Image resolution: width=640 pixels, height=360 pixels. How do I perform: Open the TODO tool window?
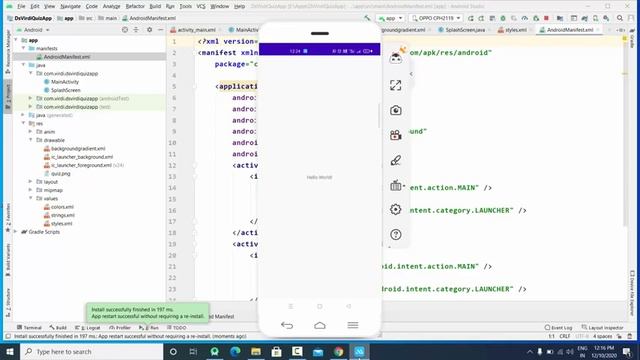(x=176, y=327)
